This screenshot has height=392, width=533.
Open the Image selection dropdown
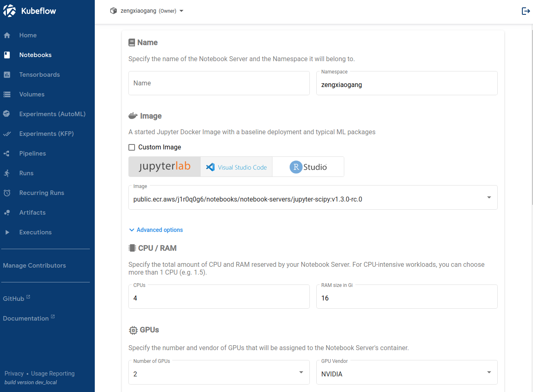tap(313, 198)
